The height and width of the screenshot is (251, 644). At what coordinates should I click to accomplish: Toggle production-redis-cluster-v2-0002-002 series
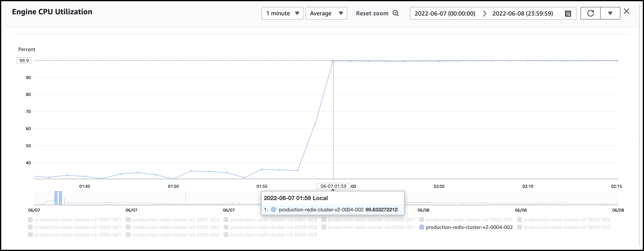466,219
